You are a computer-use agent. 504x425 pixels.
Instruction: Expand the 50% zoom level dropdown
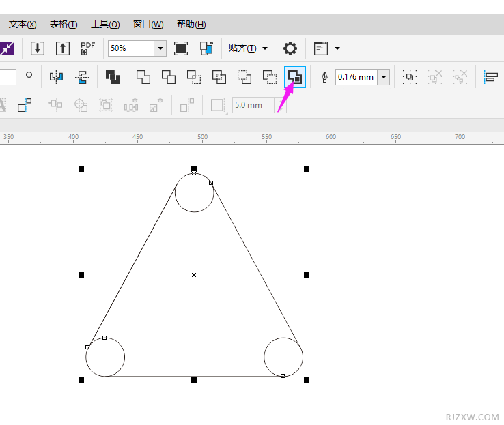tap(160, 48)
